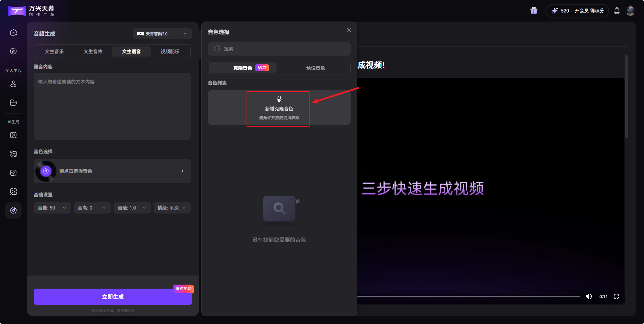Select the person icon under 个人中心
644x324 pixels.
(x=13, y=84)
